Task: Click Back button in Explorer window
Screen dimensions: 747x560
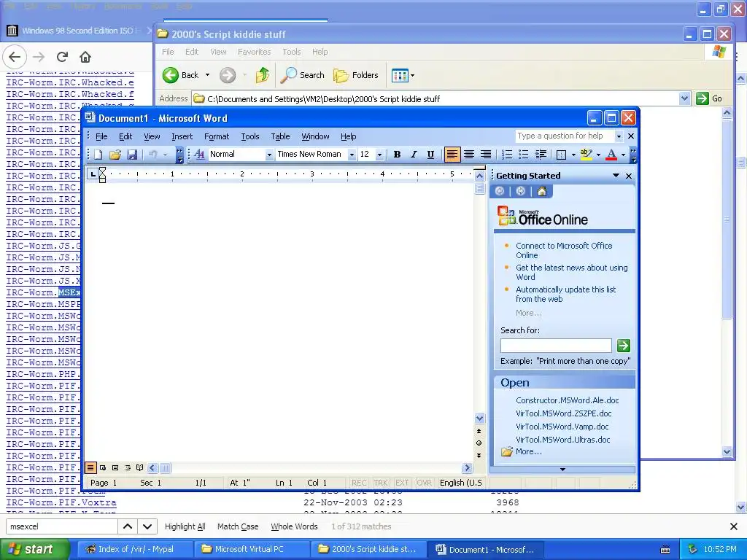Action: pyautogui.click(x=181, y=75)
